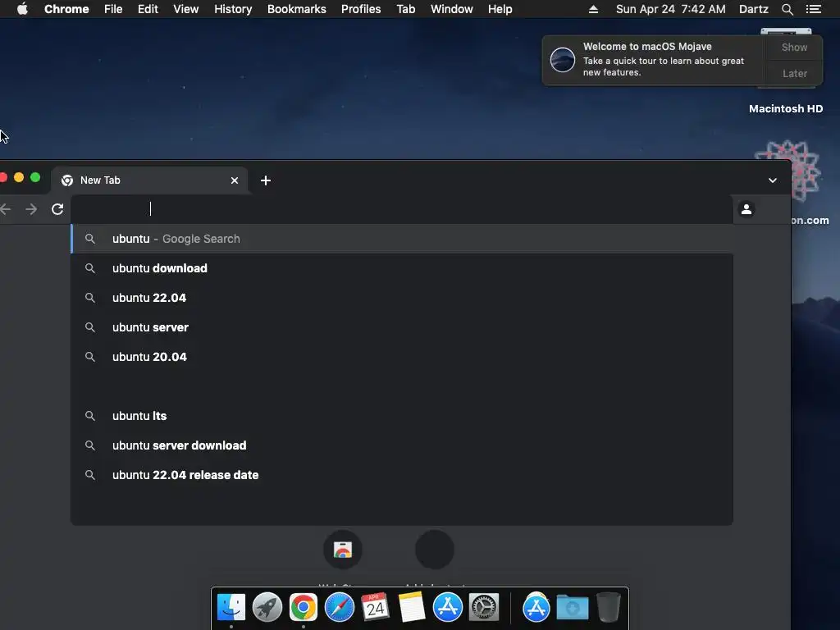
Task: Click Show on macOS Mojave notification
Action: pyautogui.click(x=794, y=47)
